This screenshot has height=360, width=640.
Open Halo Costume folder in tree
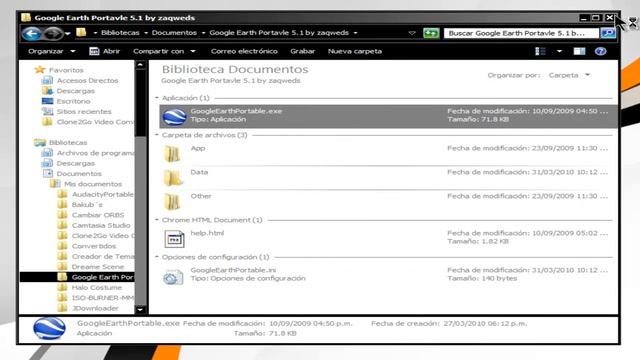[97, 287]
